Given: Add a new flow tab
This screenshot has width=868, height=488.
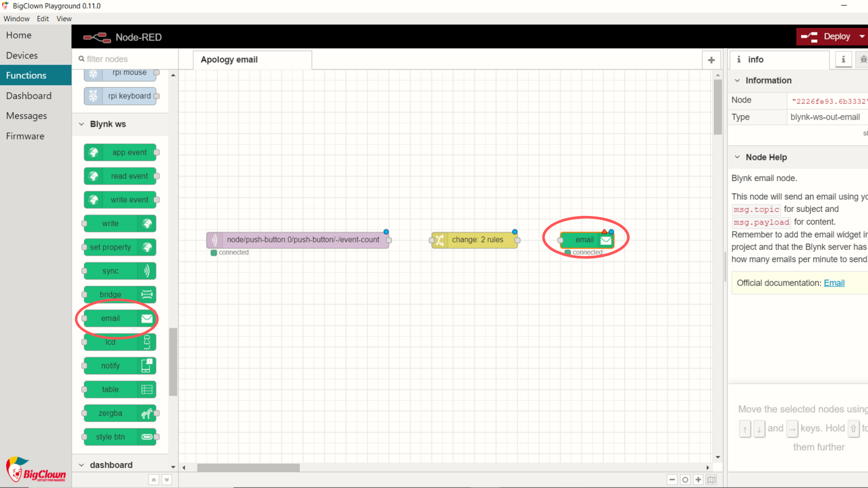Looking at the screenshot, I should (x=711, y=60).
